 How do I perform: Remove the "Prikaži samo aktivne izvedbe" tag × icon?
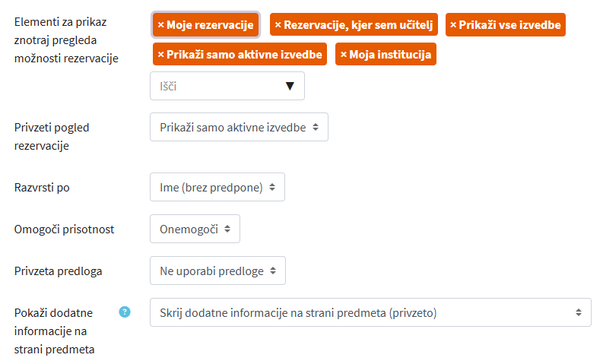[160, 55]
